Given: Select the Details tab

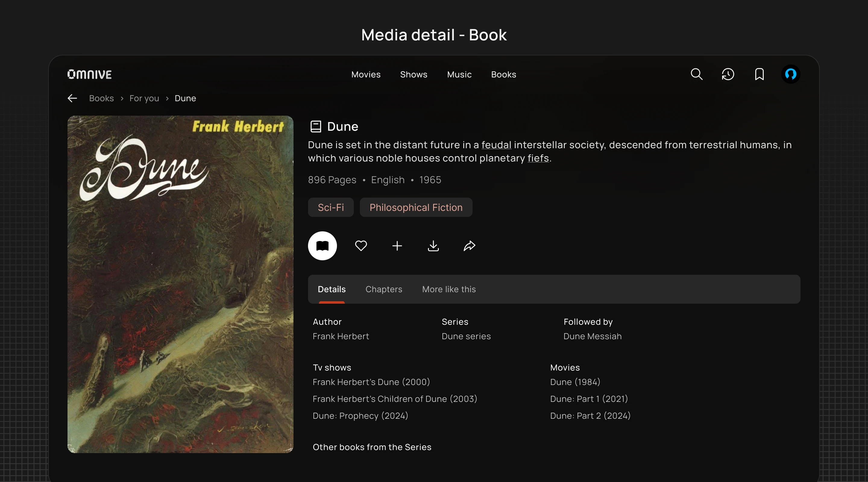Looking at the screenshot, I should (x=332, y=289).
